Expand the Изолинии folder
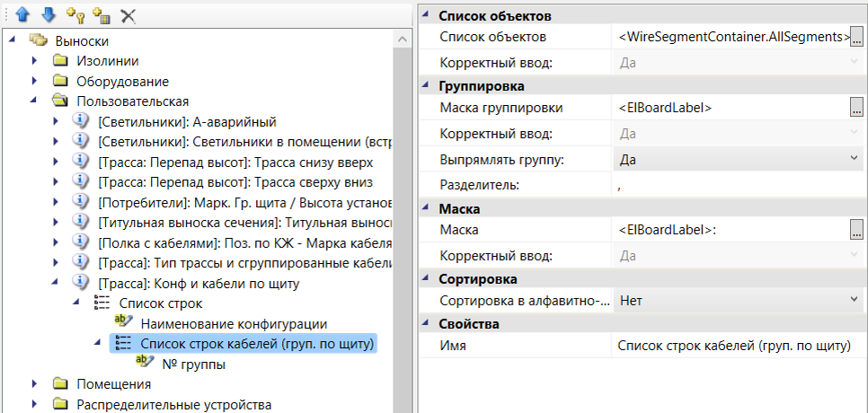Image resolution: width=868 pixels, height=413 pixels. pyautogui.click(x=34, y=60)
